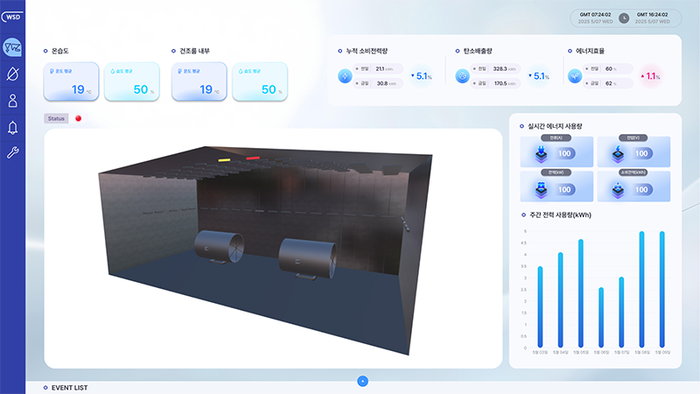This screenshot has height=394, width=700.
Task: Click the Status label button
Action: pos(56,118)
